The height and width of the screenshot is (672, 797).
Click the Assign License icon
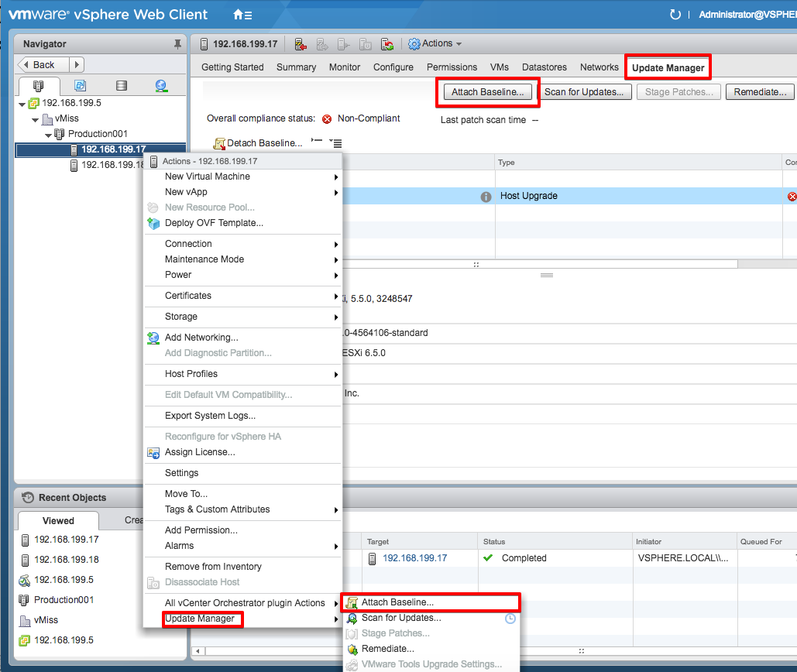pos(153,453)
